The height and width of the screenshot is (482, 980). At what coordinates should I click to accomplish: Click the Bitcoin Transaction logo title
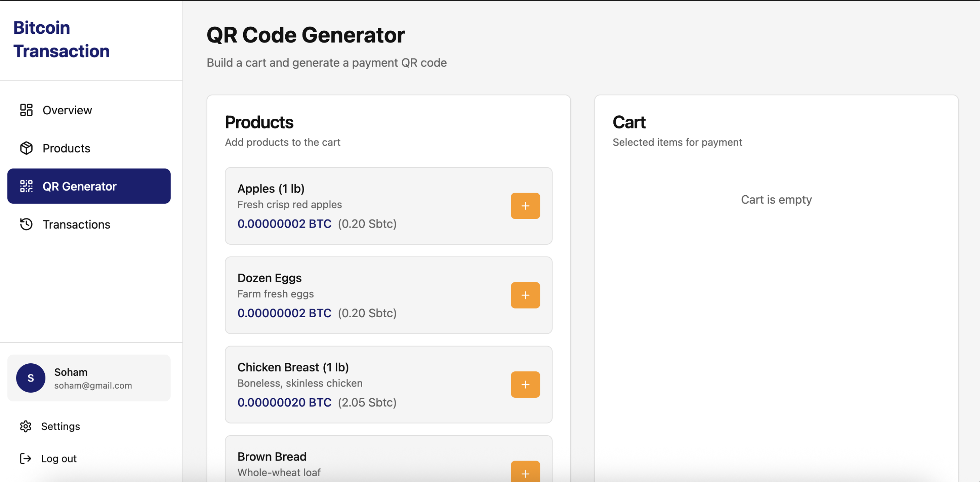coord(61,40)
